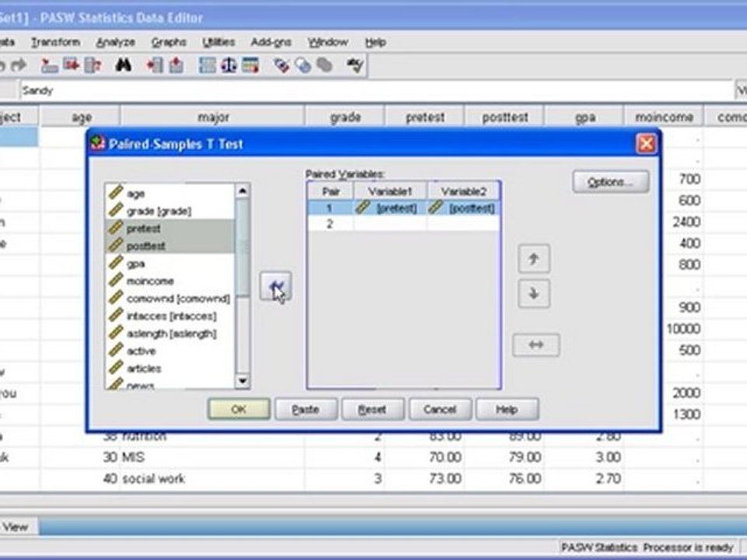Image resolution: width=747 pixels, height=560 pixels.
Task: Click the Go to Case toolbar icon
Action: tap(49, 65)
